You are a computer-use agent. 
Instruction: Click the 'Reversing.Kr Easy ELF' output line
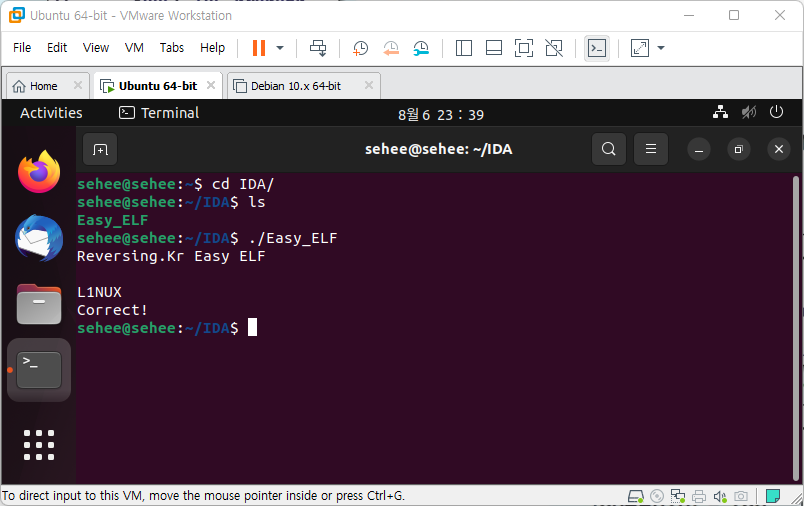(x=171, y=256)
